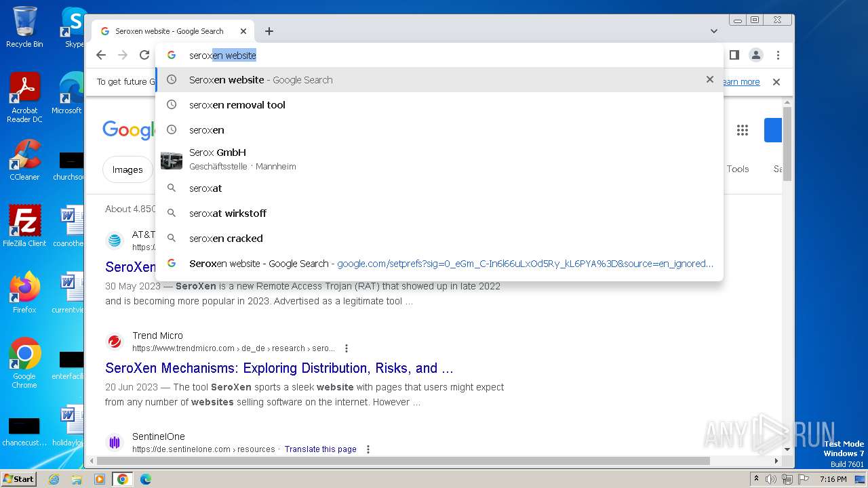868x488 pixels.
Task: Click the 7:16 PM taskbar clock
Action: tap(833, 479)
